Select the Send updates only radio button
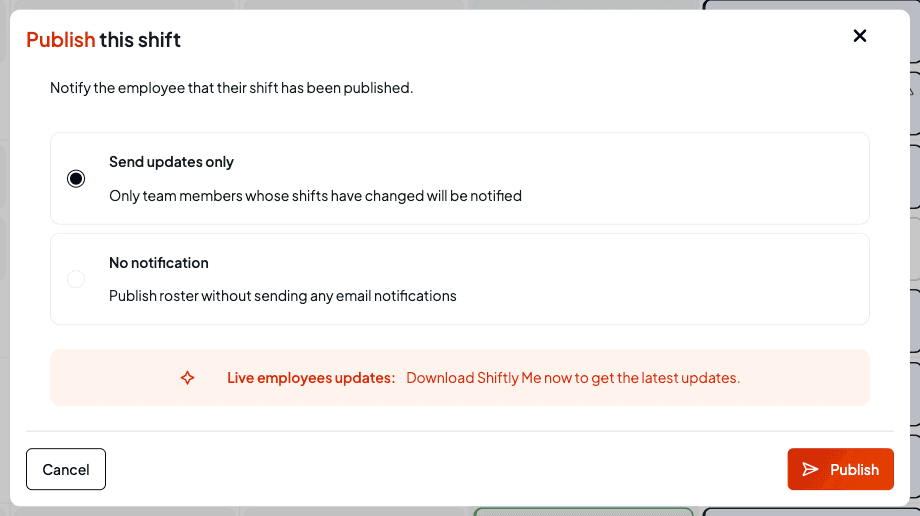The width and height of the screenshot is (920, 516). coord(76,178)
